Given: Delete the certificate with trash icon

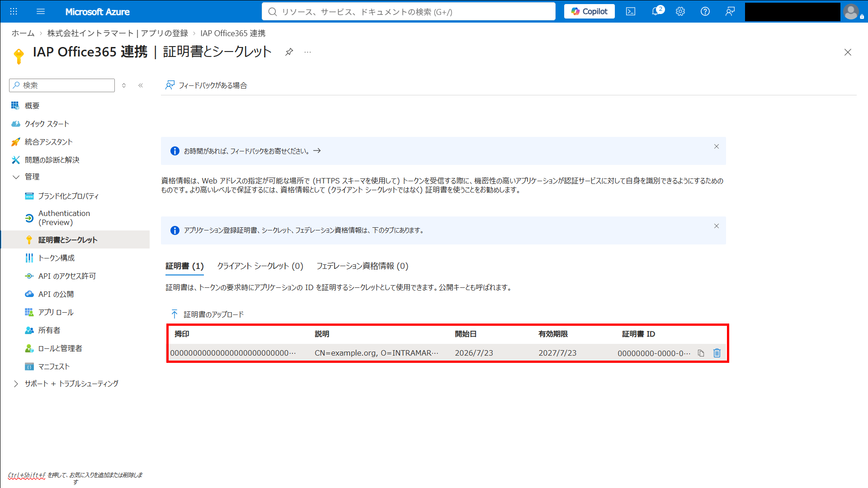Looking at the screenshot, I should coord(717,353).
